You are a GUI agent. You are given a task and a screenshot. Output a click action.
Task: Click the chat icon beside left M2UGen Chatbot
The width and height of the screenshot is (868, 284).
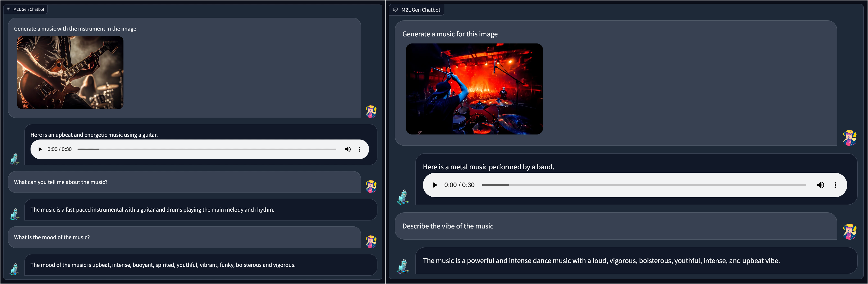coord(8,9)
